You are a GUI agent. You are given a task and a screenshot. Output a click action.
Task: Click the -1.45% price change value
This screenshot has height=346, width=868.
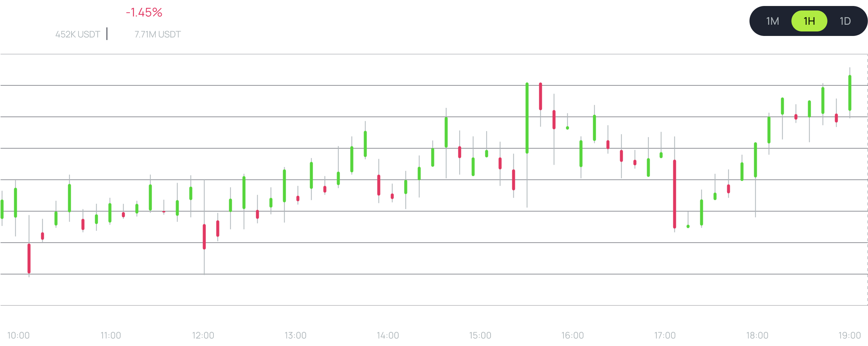[x=144, y=13]
